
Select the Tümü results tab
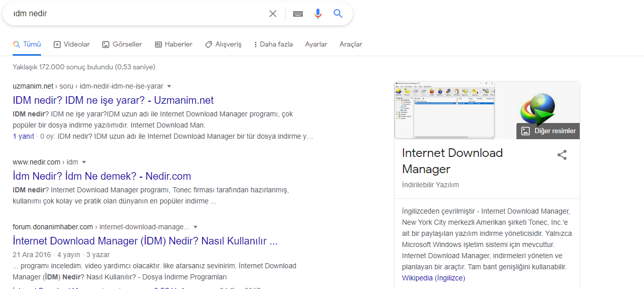[27, 45]
